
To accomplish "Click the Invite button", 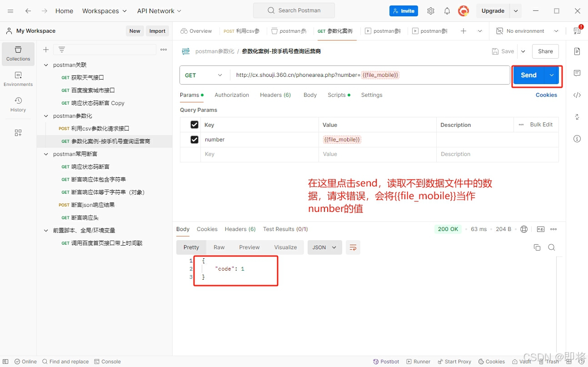I will point(404,11).
